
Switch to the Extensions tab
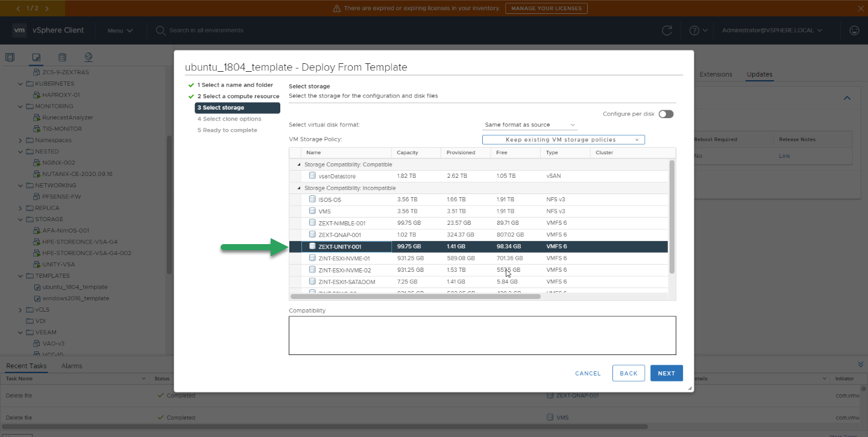click(716, 74)
